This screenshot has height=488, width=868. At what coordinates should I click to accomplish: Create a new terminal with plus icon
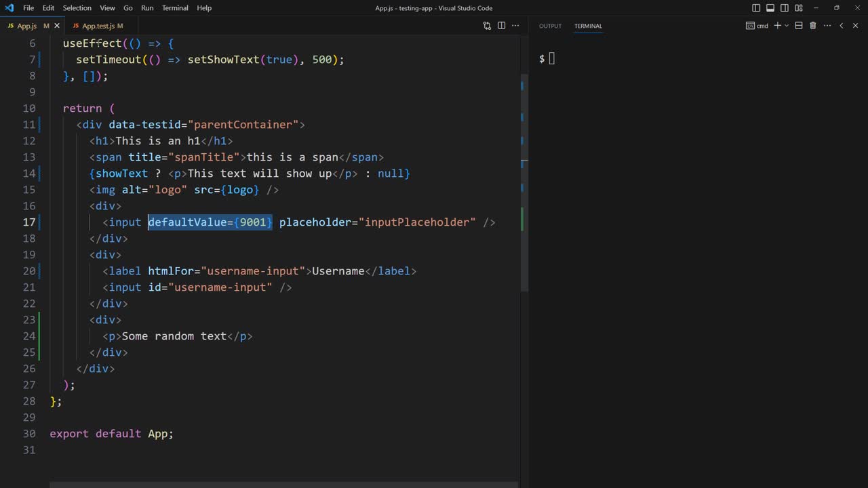coord(777,26)
